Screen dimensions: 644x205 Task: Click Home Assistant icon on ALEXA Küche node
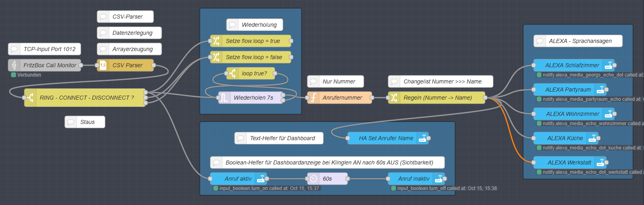(x=592, y=138)
